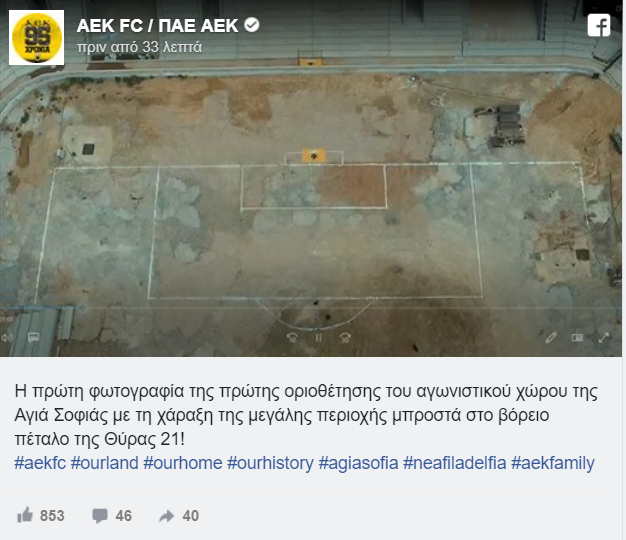Open the AEK 95 years profile picture
Screen dimensions: 626x540
tap(36, 38)
